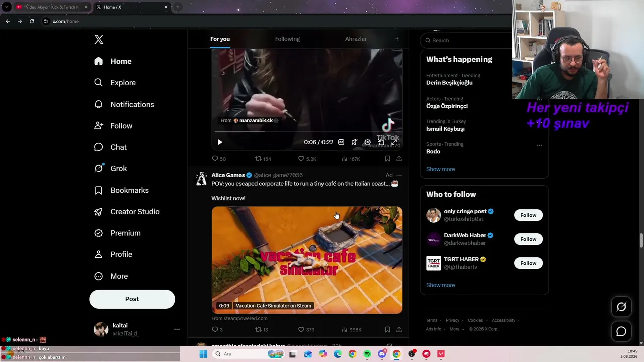Share the Alice Games ad post
Screen dimensions: 644x362
tap(399, 330)
